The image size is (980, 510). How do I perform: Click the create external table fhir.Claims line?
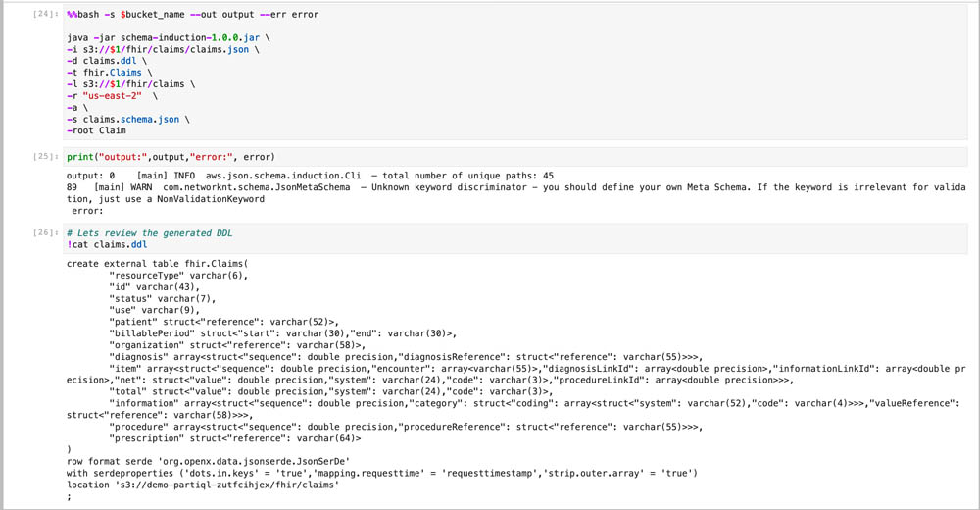coord(157,264)
